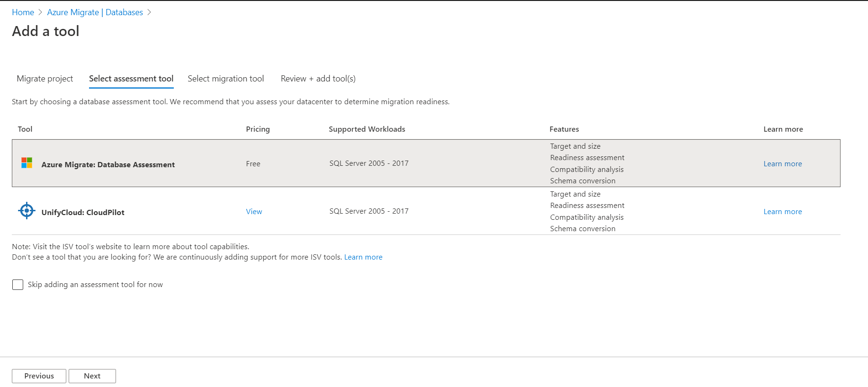This screenshot has width=868, height=387.
Task: Click the Supported Workloads column header
Action: [x=367, y=129]
